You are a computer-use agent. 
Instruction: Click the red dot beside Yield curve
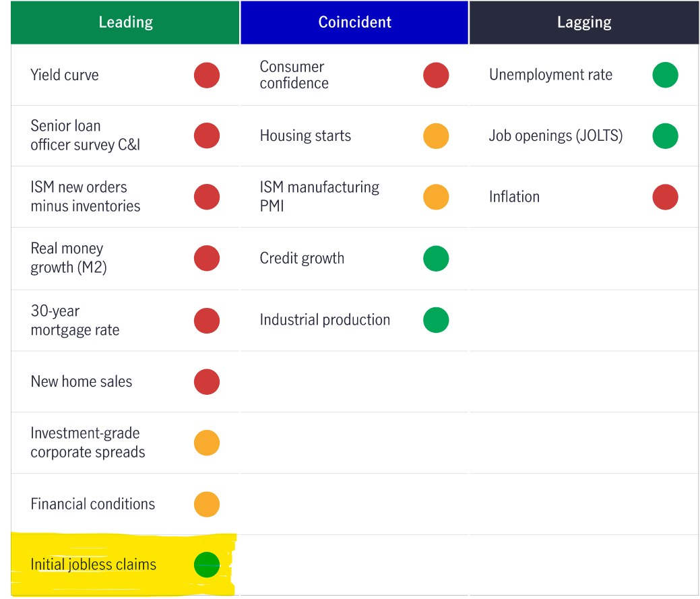pos(207,75)
